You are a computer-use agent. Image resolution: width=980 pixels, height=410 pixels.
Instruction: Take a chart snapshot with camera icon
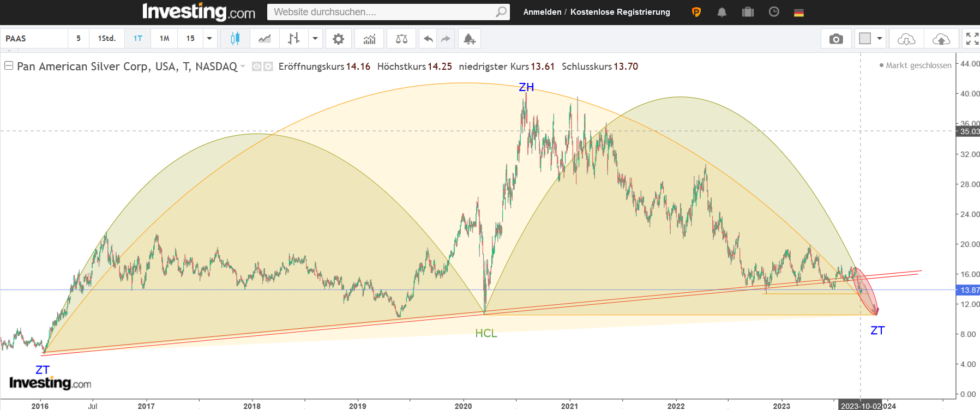(836, 39)
